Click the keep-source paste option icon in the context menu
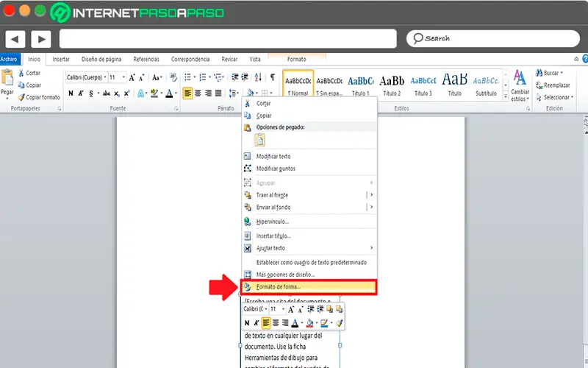 [x=260, y=141]
